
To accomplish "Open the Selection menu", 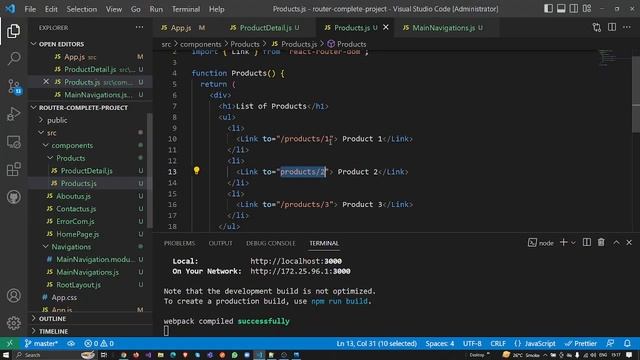I will (x=82, y=9).
